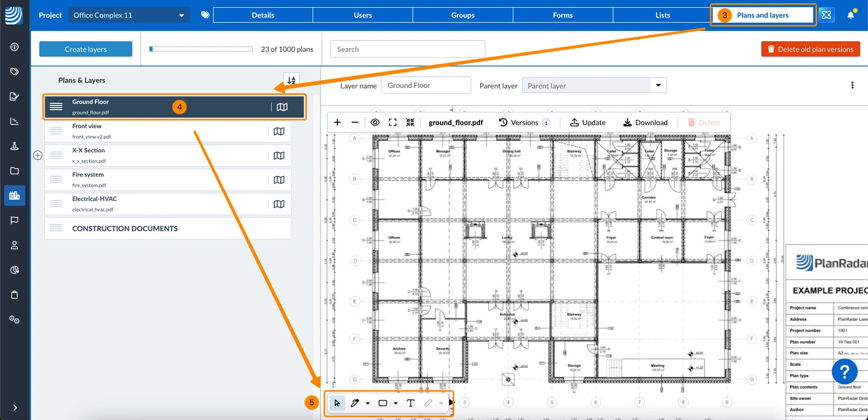Select the Front view layer row
Screen dimensions: 868x420
[x=168, y=131]
